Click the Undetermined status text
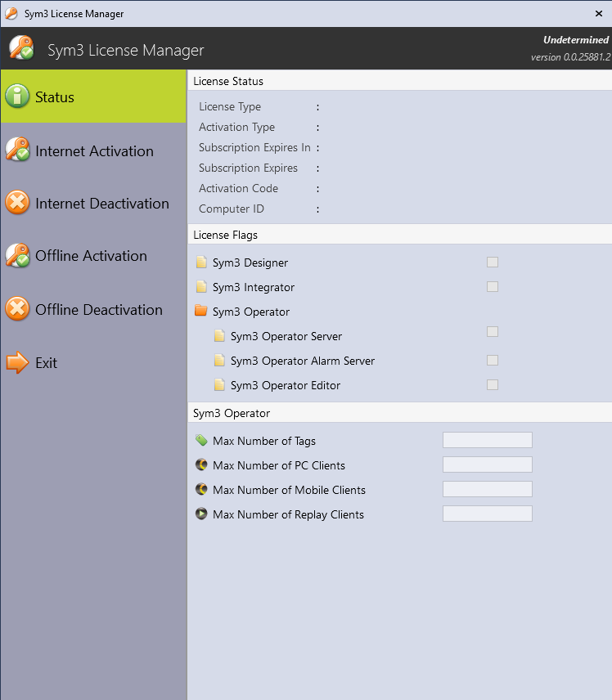The width and height of the screenshot is (612, 700). coord(576,40)
